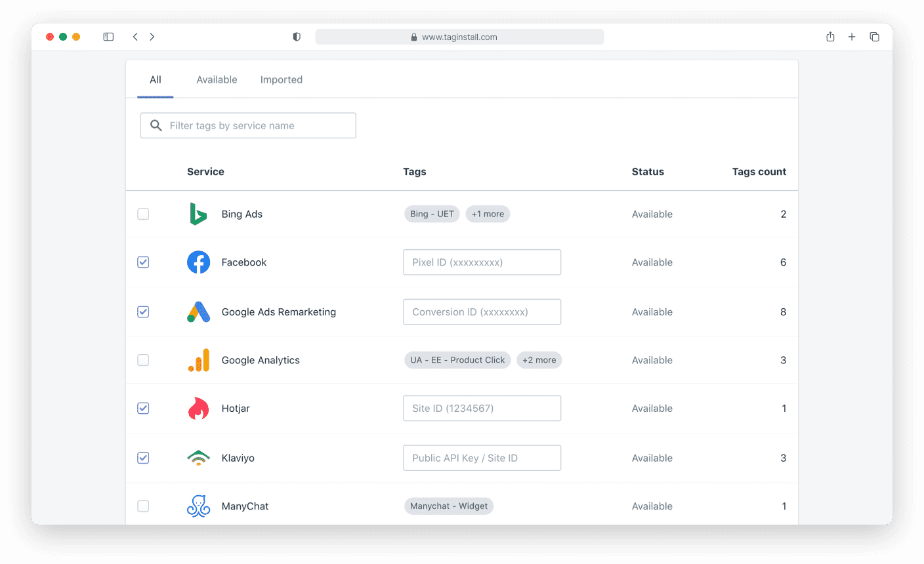Screen dimensions: 924x564
Task: Switch to the Imported tab
Action: pos(282,80)
